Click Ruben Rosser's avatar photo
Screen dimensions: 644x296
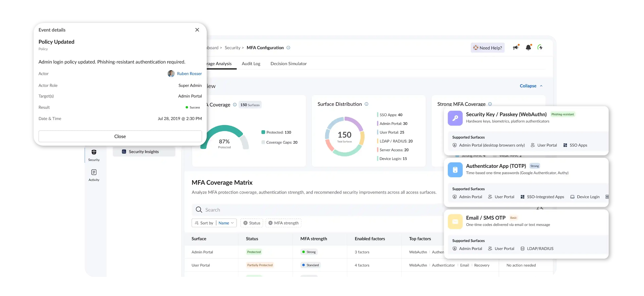171,73
